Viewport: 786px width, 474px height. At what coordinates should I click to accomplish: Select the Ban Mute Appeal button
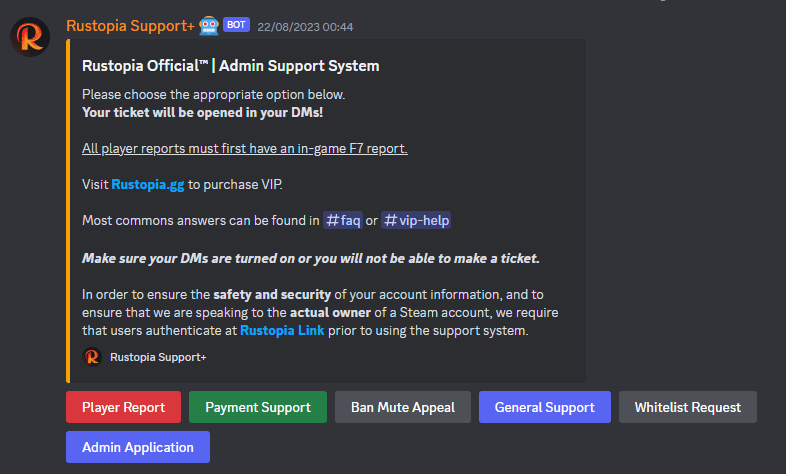(x=403, y=407)
